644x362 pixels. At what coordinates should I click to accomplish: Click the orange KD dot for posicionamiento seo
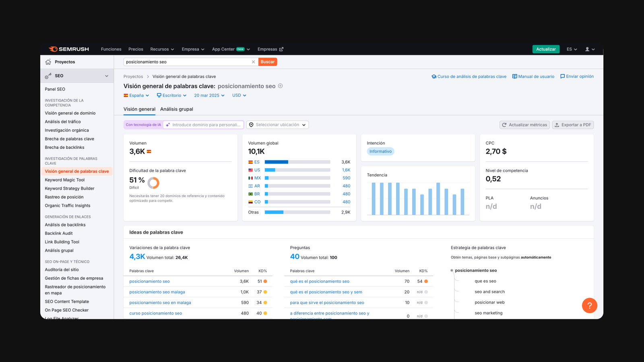pos(265,281)
